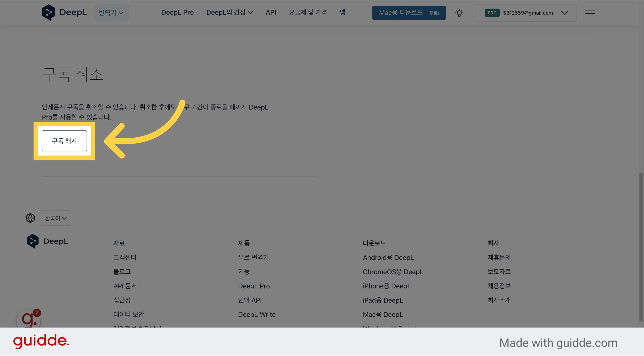
Task: Open 고객센터 footer link
Action: coord(125,257)
